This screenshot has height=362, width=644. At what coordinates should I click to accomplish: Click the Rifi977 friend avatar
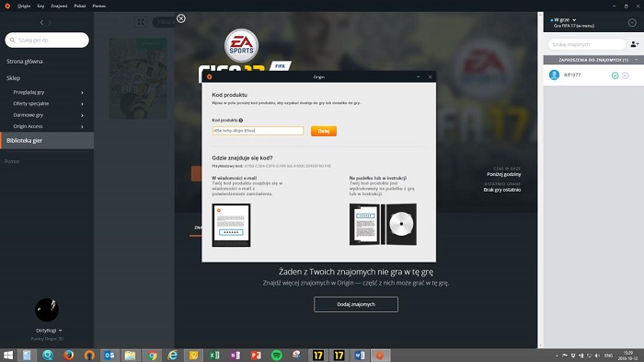pos(554,75)
